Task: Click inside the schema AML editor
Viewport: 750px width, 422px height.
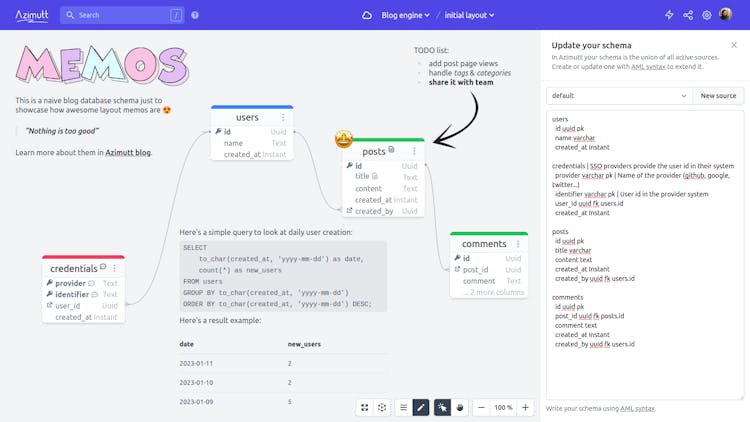Action: [x=645, y=255]
